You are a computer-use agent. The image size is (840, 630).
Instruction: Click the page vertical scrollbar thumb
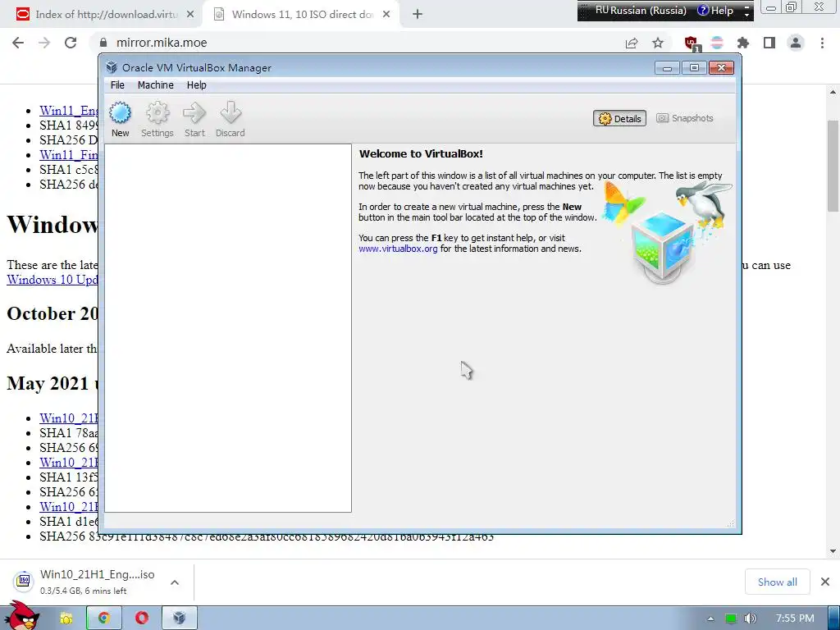[x=833, y=166]
